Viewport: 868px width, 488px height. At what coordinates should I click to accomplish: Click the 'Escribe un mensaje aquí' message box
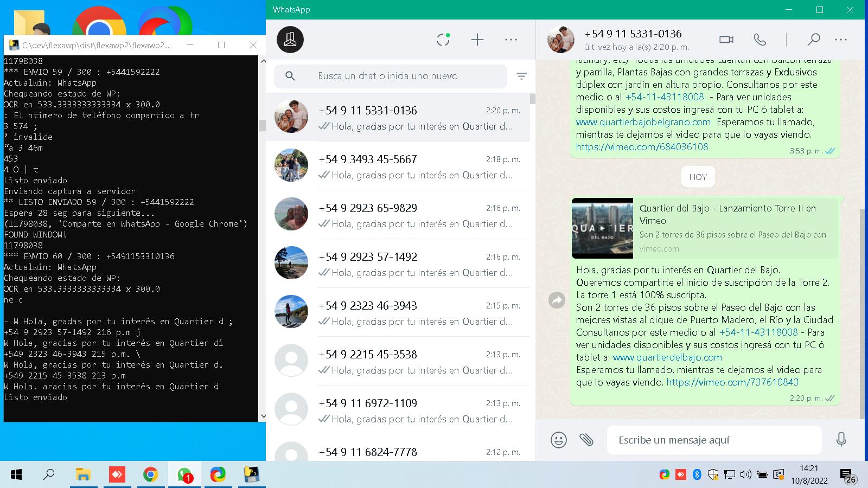pos(714,440)
